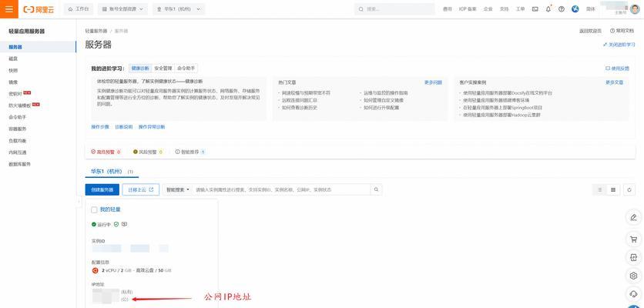
Task: Open the 智能搜索 filter dropdown
Action: point(177,189)
